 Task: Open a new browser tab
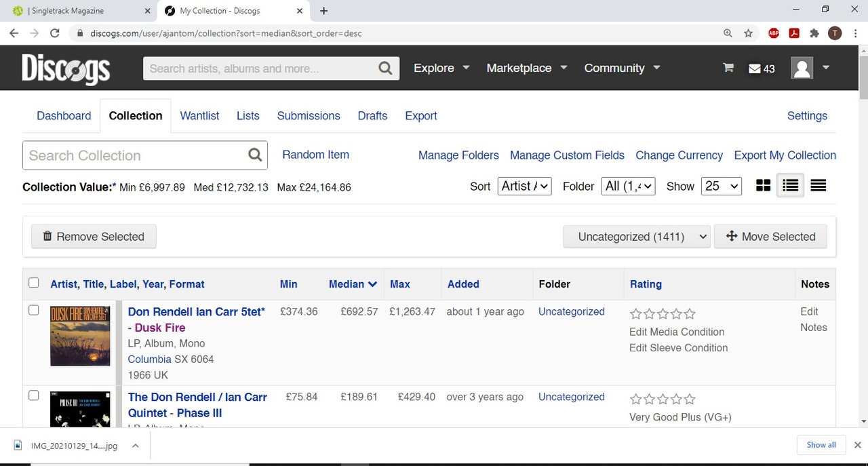(324, 11)
